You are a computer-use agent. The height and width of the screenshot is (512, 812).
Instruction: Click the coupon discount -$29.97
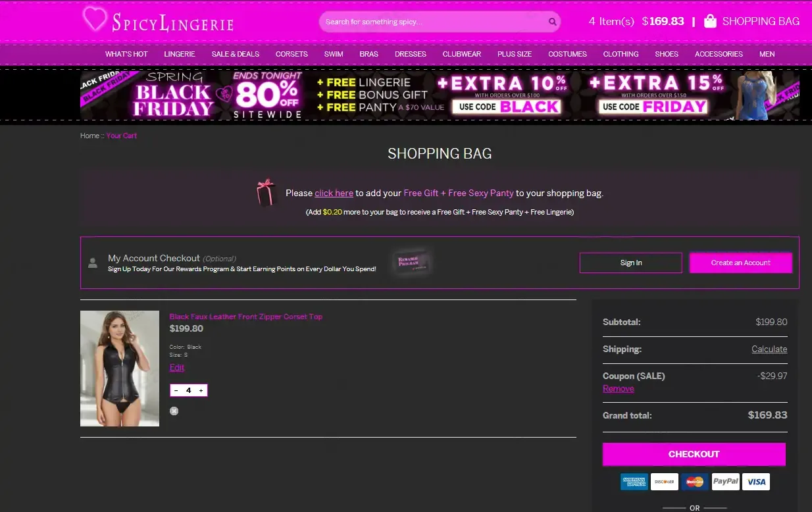[x=773, y=376]
